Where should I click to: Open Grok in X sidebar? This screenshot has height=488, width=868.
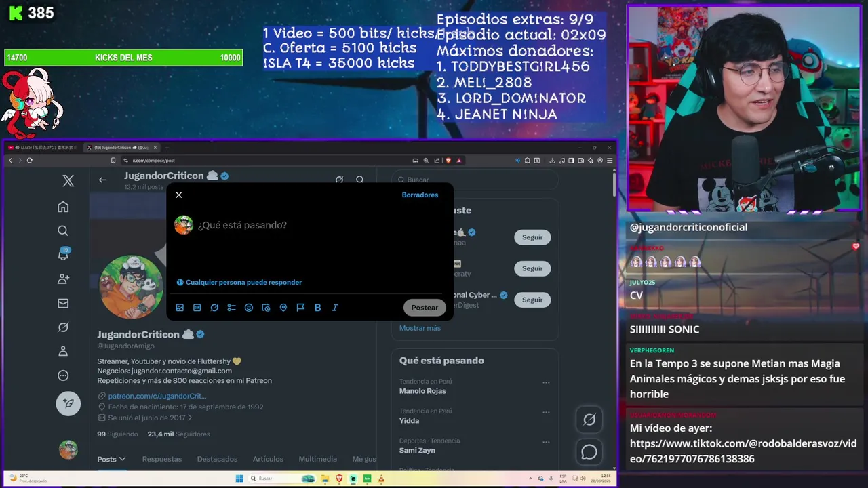[x=63, y=327]
